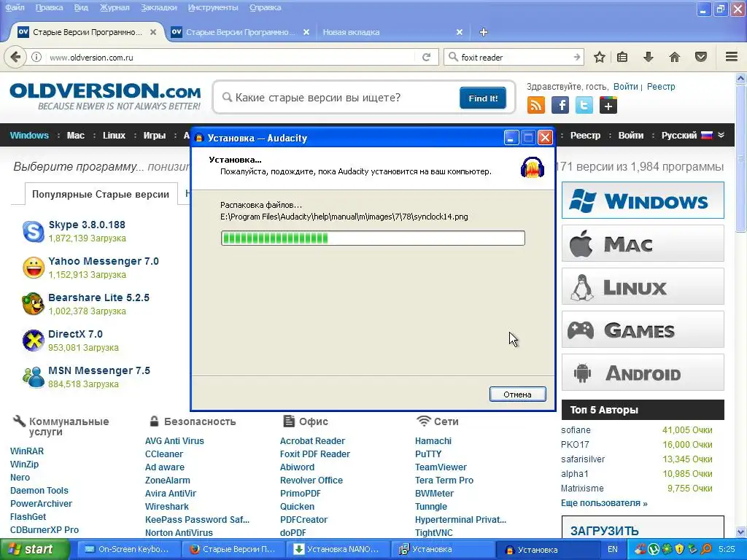747x560 pixels.
Task: Open the WinRAR link
Action: coord(27,451)
